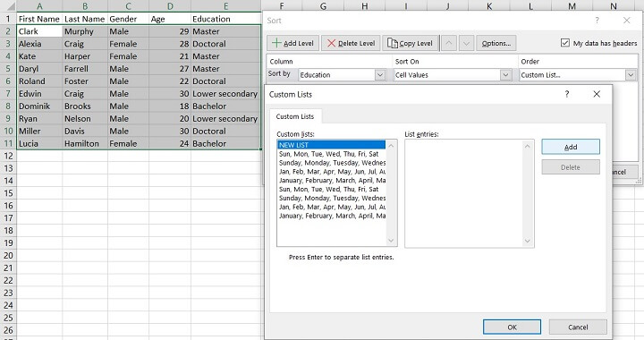Image resolution: width=644 pixels, height=340 pixels.
Task: Click the Education header cell
Action: [225, 19]
